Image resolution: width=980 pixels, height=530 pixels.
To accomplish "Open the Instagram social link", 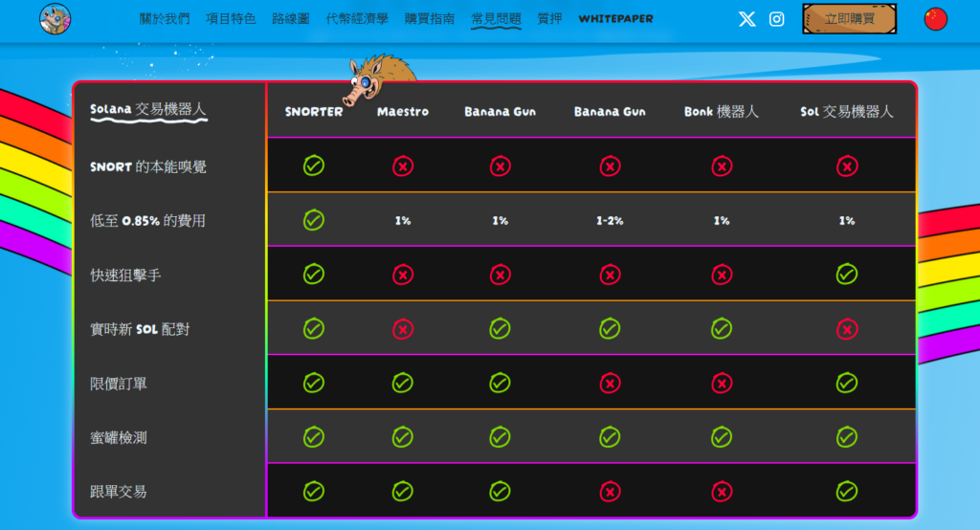I will click(776, 19).
